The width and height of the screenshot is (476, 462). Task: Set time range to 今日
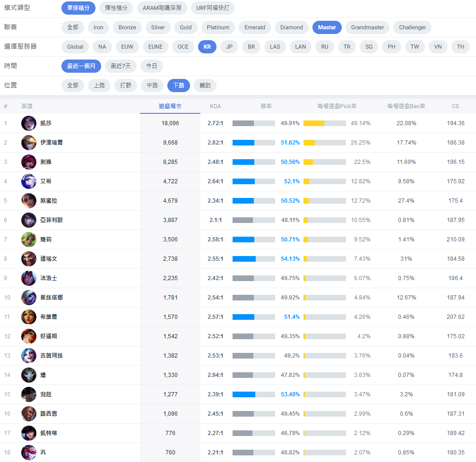pyautogui.click(x=152, y=66)
